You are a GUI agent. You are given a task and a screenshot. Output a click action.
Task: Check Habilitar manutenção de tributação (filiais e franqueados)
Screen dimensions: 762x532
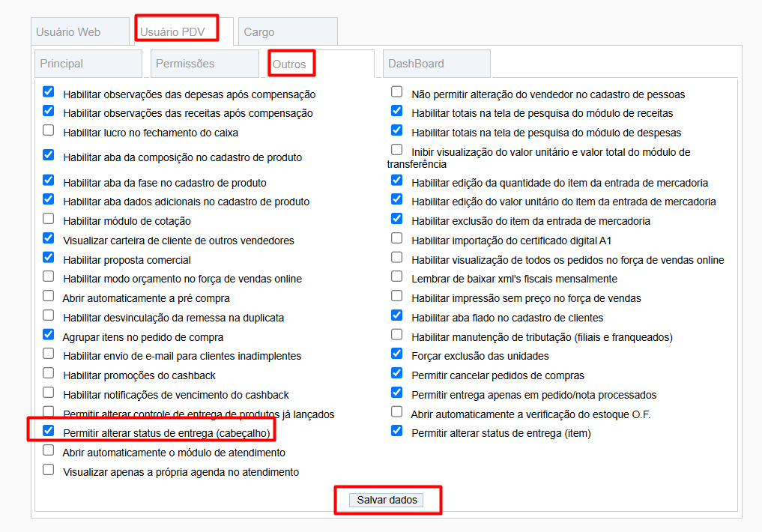click(x=396, y=334)
